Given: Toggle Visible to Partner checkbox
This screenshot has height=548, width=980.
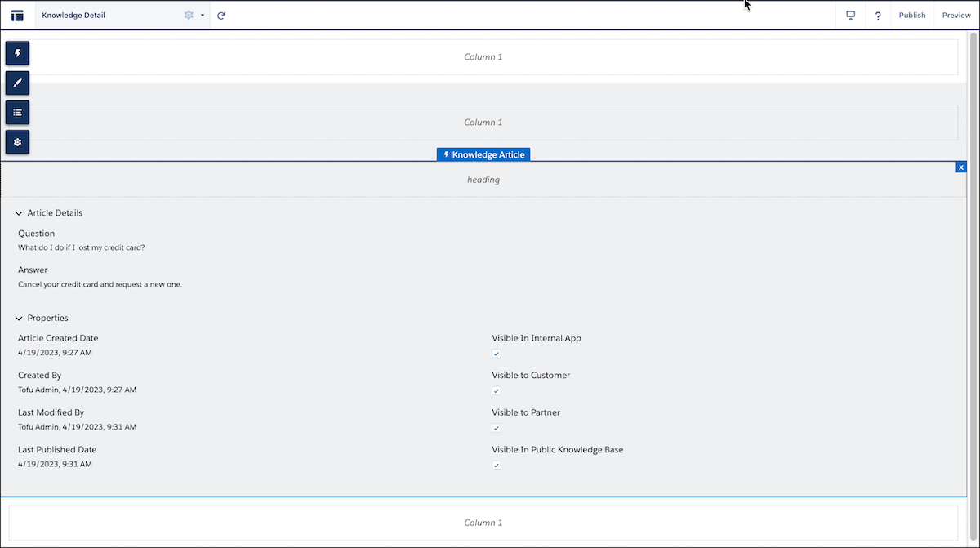Looking at the screenshot, I should click(496, 428).
